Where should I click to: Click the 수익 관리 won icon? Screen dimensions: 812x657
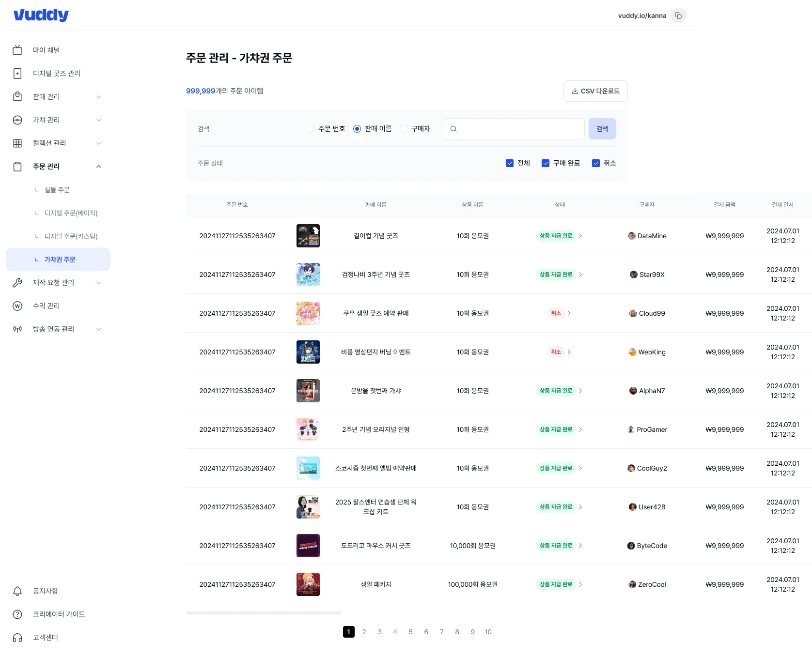pos(17,306)
